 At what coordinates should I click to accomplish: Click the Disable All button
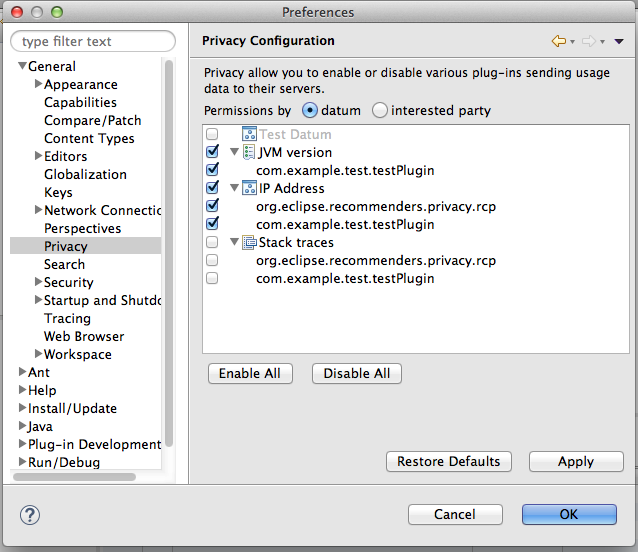coord(357,373)
